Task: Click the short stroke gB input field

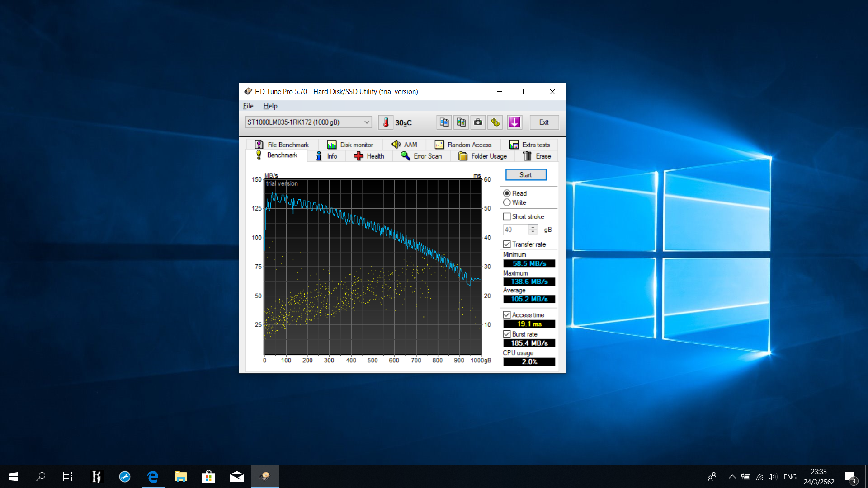Action: click(x=515, y=230)
